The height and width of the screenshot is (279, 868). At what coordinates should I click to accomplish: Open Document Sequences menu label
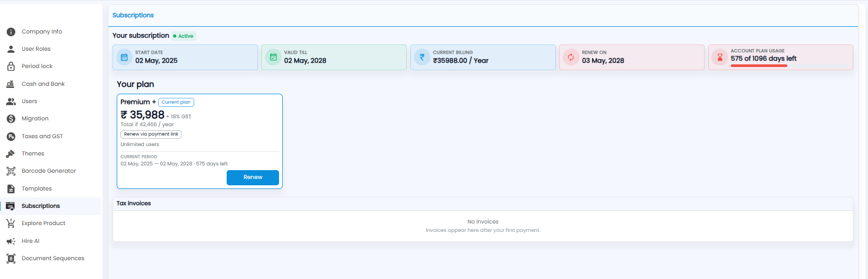53,259
